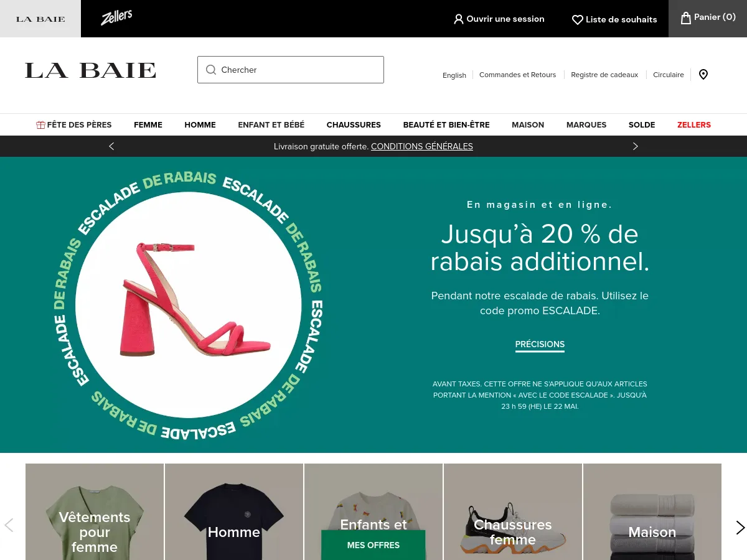The height and width of the screenshot is (560, 747).
Task: Click the search magnifier icon
Action: point(211,70)
